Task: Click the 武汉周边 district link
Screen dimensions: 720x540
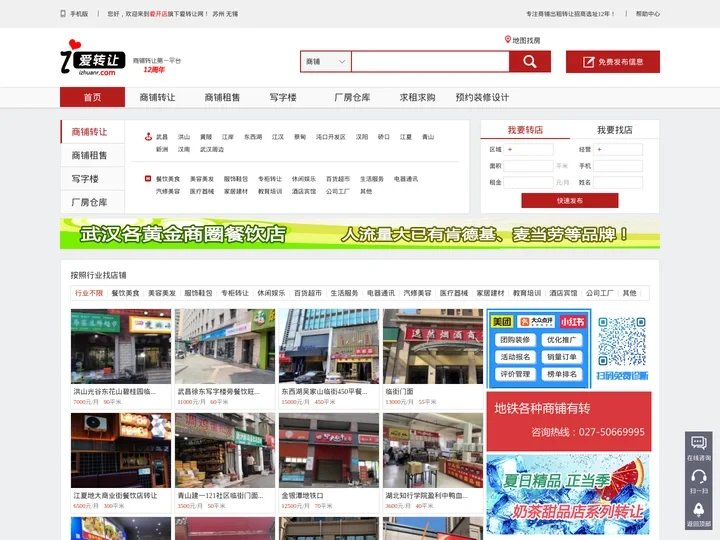Action: [212, 149]
